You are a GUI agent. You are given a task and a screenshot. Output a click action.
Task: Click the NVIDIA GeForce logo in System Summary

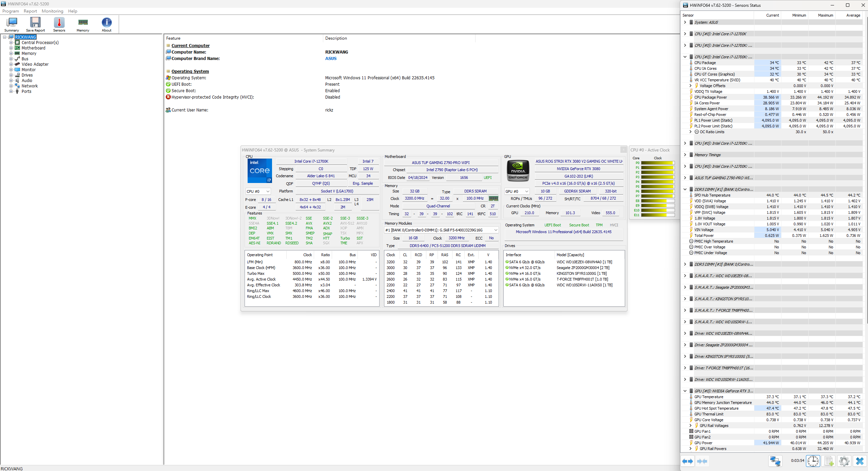tap(518, 170)
